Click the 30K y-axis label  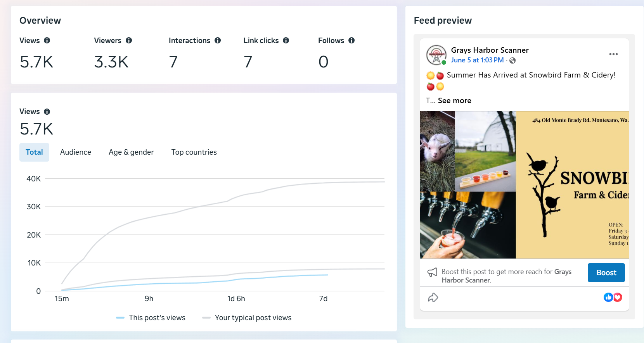coord(34,207)
